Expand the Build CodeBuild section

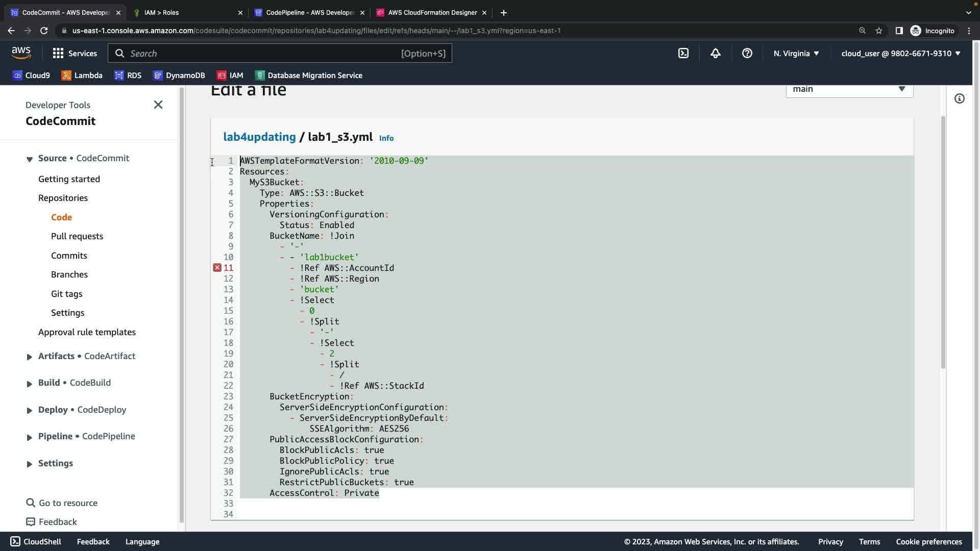(x=29, y=383)
